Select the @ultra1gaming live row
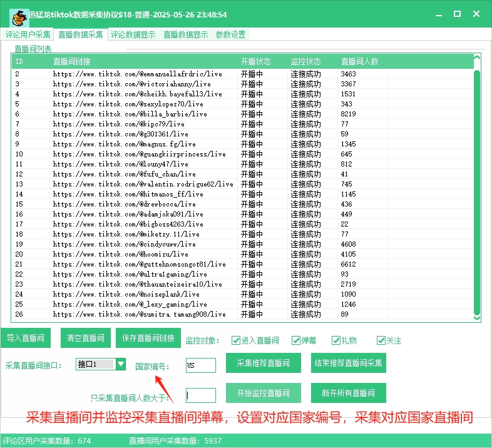Viewport: 492px width, 448px height. 242,275
